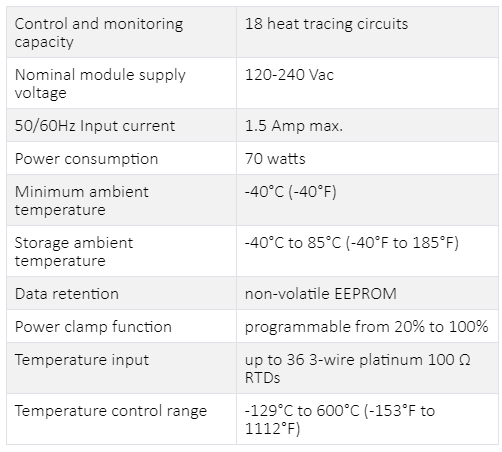502x452 pixels.
Task: Select the '70 watts' value cell
Action: click(367, 158)
